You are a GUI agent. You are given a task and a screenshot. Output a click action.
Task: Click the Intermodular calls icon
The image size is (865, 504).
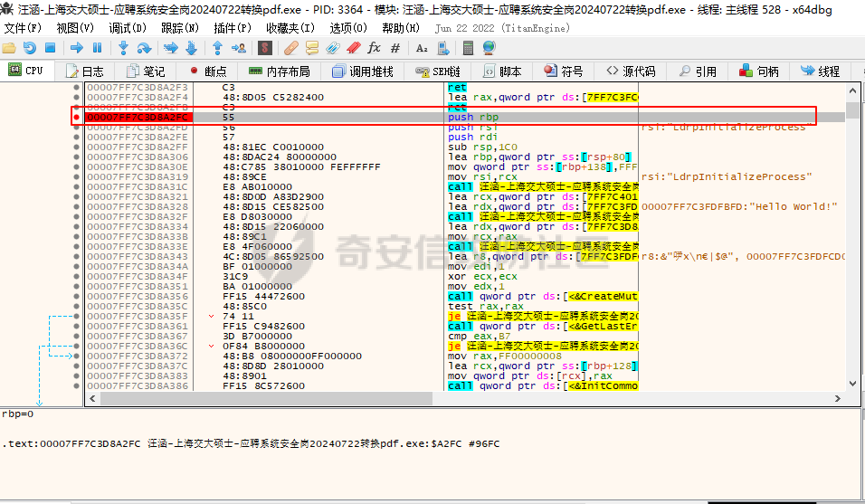(x=443, y=48)
